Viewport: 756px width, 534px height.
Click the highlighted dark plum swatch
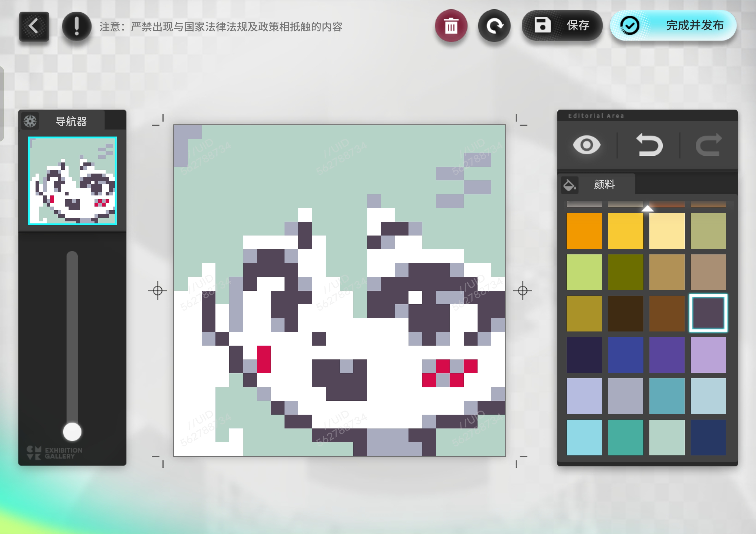coord(708,313)
